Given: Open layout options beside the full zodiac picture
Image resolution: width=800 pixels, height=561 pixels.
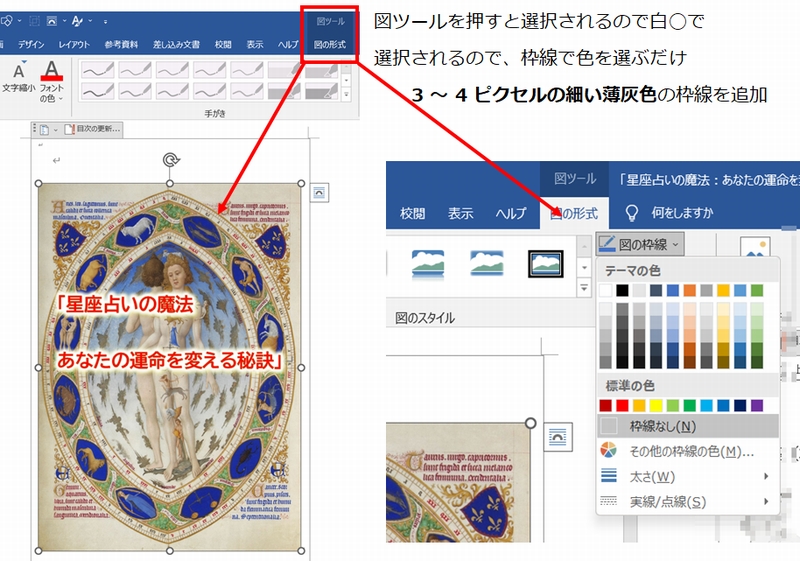Looking at the screenshot, I should [319, 193].
